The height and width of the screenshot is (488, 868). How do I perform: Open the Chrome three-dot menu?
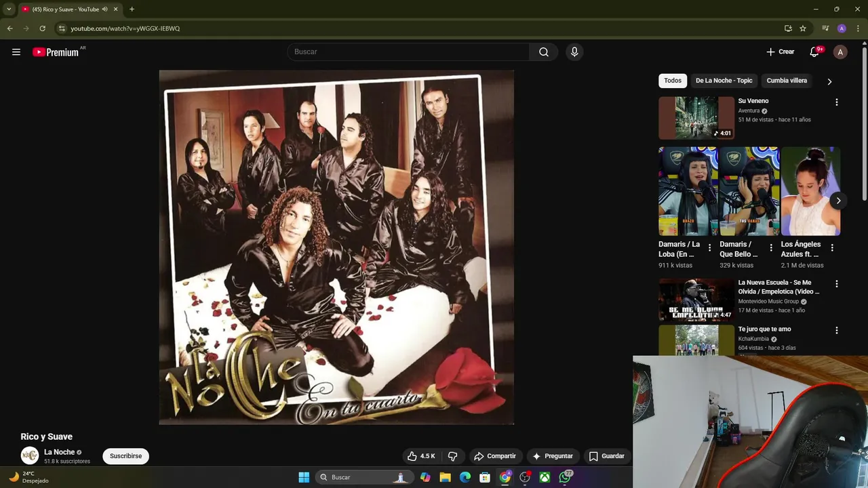click(x=857, y=28)
